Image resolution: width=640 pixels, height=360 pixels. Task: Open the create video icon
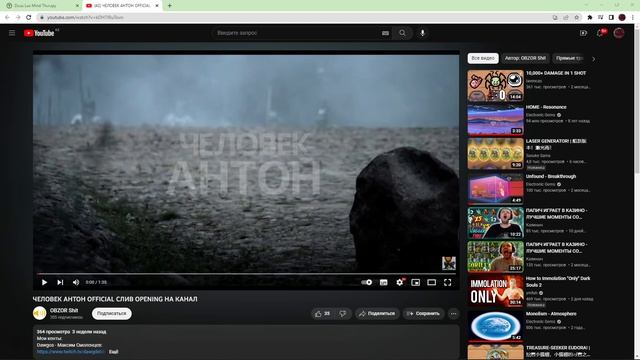click(583, 33)
